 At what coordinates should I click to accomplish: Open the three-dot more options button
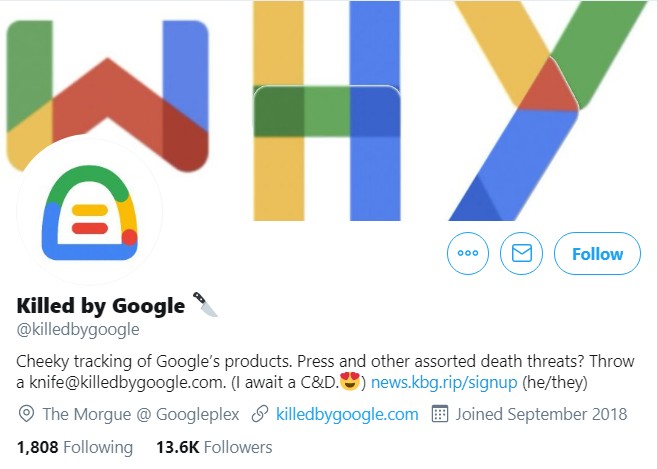[x=468, y=254]
